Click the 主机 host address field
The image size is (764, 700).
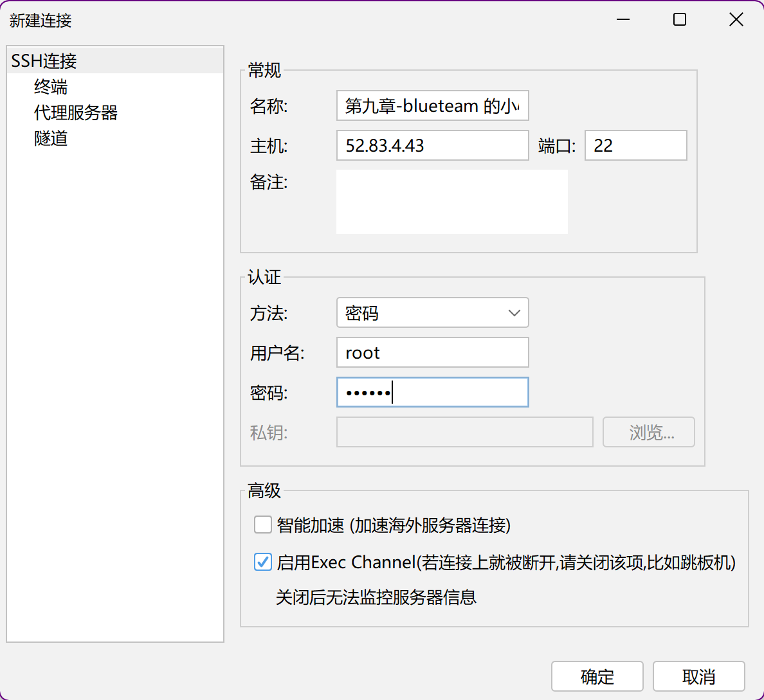432,146
